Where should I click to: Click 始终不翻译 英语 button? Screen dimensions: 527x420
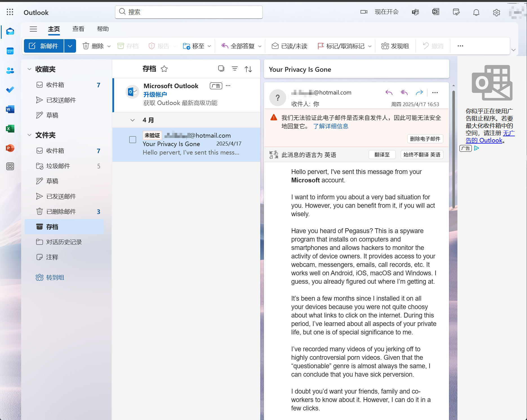click(x=422, y=155)
